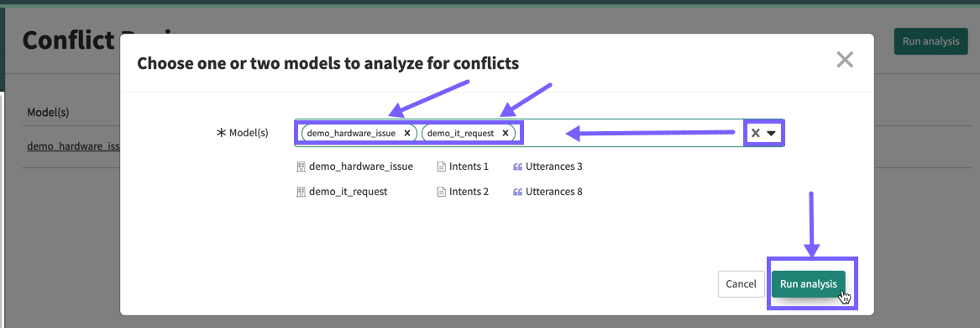
Task: Click the Utterances 3 text
Action: tap(554, 167)
